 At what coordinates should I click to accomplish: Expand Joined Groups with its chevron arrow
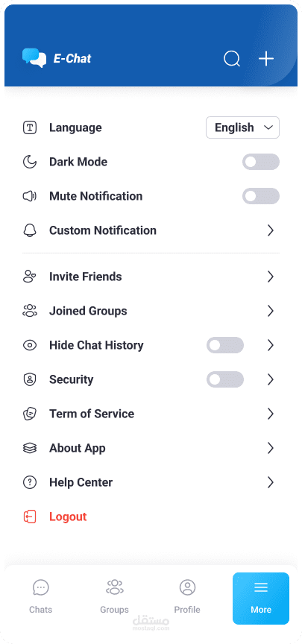(x=271, y=311)
